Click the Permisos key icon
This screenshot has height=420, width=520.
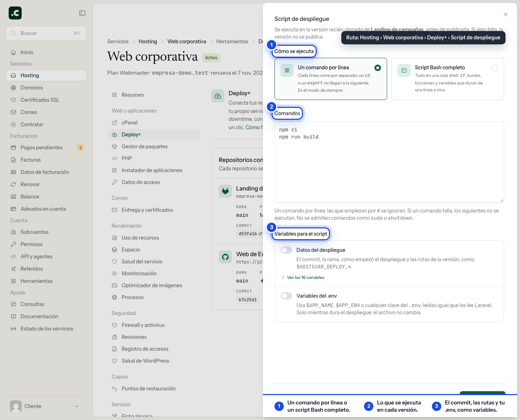pyautogui.click(x=13, y=244)
